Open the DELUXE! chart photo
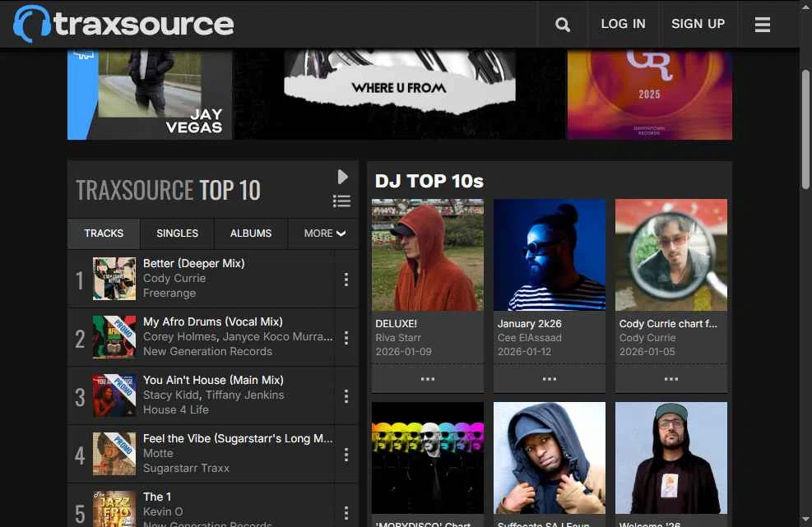Image resolution: width=812 pixels, height=527 pixels. click(428, 255)
